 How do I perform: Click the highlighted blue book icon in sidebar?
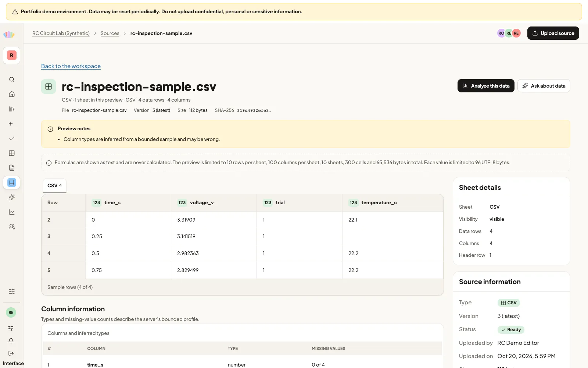[x=12, y=183]
